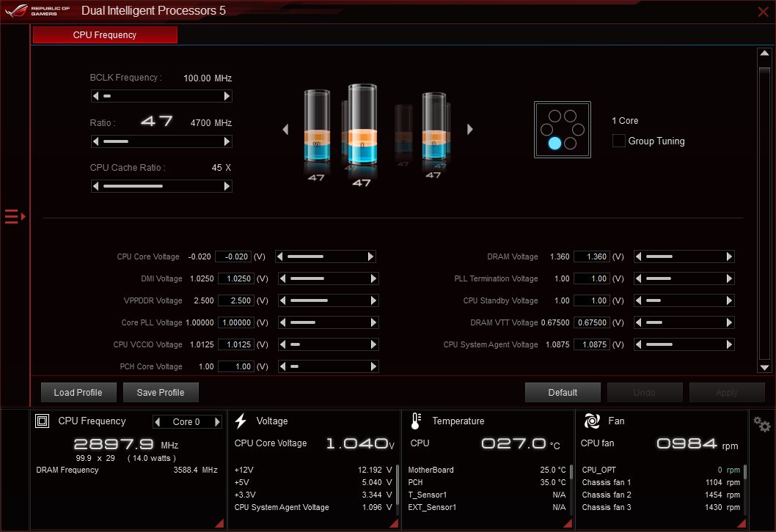The image size is (776, 532).
Task: Switch to next core in Core 0 selector
Action: [x=217, y=422]
